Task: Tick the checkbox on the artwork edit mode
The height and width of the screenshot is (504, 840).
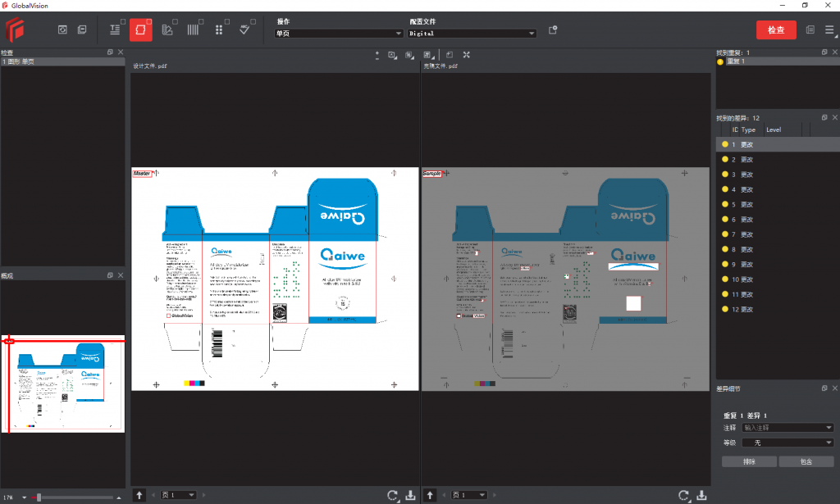Action: [176, 22]
